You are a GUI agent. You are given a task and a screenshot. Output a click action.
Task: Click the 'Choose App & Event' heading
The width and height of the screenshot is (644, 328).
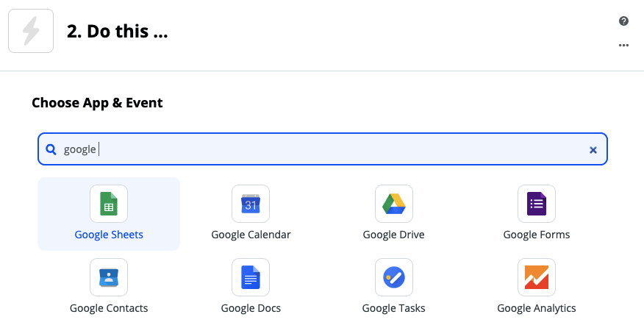tap(97, 103)
